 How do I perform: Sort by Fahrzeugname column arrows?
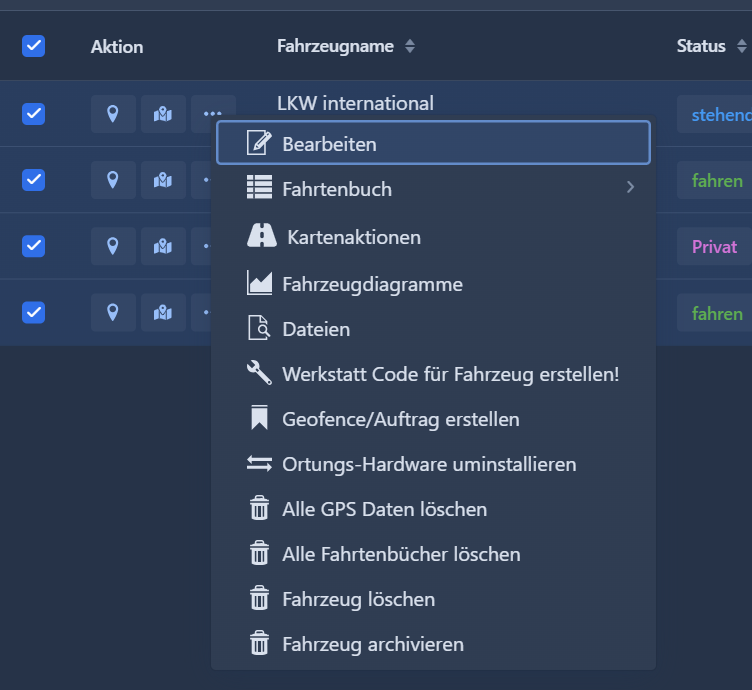tap(410, 47)
